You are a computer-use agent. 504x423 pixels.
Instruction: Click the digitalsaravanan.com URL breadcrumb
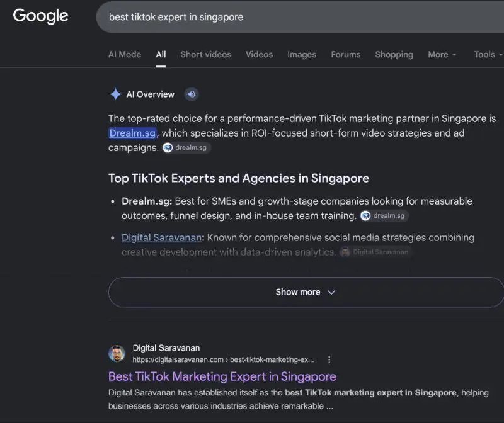[x=224, y=359]
